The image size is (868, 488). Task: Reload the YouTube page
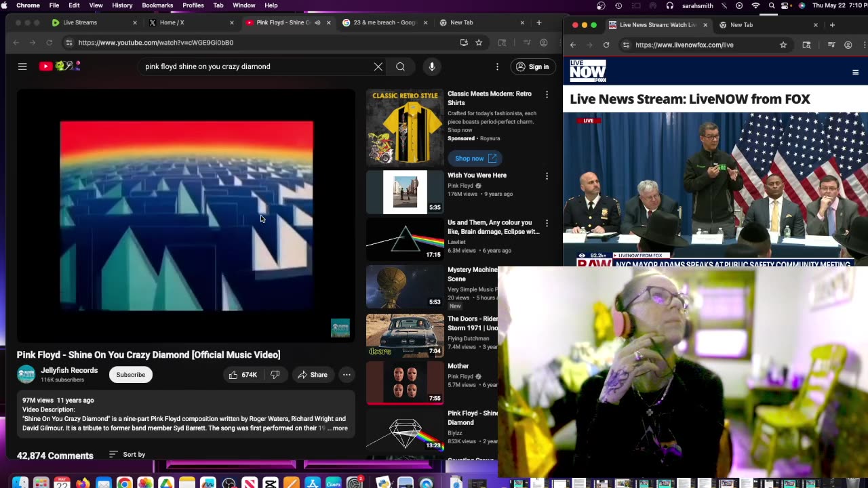point(50,42)
